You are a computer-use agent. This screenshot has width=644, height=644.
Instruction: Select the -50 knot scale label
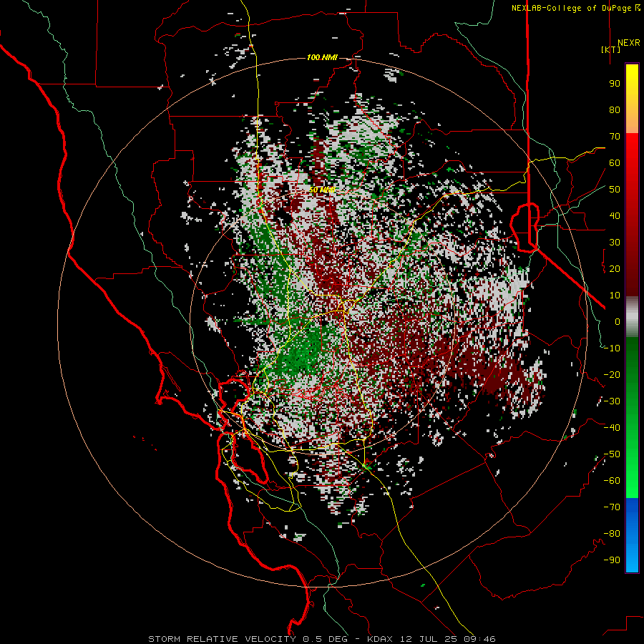click(x=612, y=454)
